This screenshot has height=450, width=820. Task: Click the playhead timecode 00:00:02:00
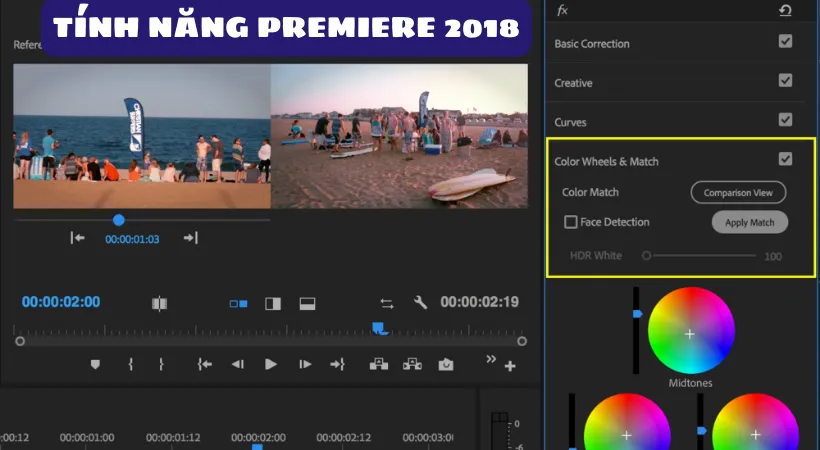click(61, 302)
